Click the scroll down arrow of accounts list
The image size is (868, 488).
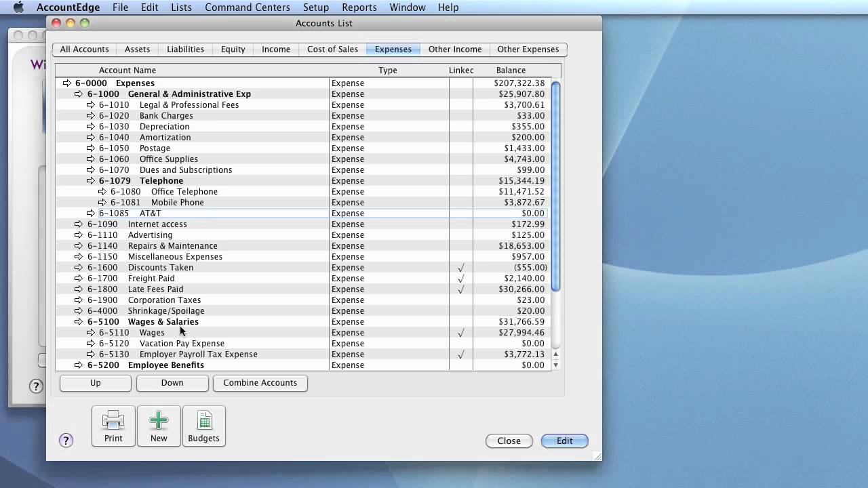556,365
